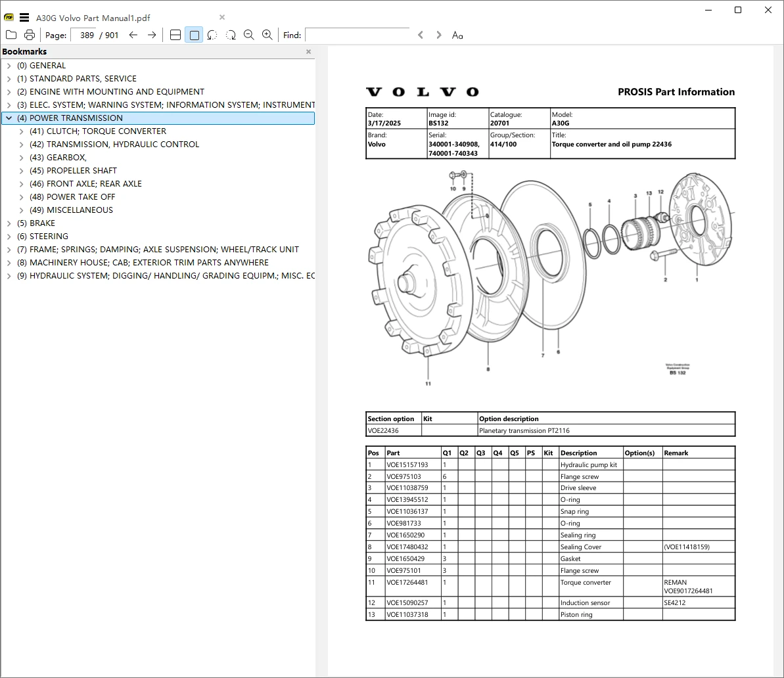The height and width of the screenshot is (678, 784).
Task: Rotate page counter-clockwise icon
Action: 212,35
